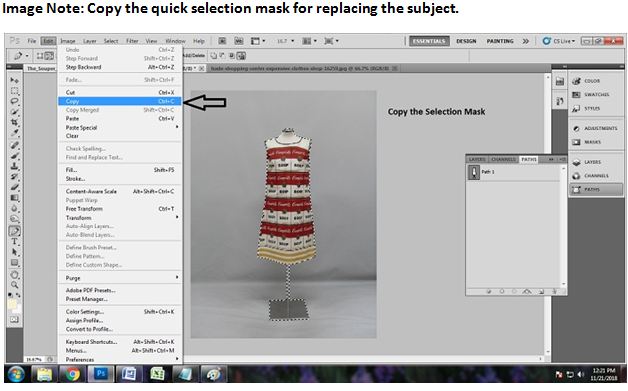This screenshot has width=628, height=391.
Task: Open the Channels panel from dock
Action: point(591,176)
